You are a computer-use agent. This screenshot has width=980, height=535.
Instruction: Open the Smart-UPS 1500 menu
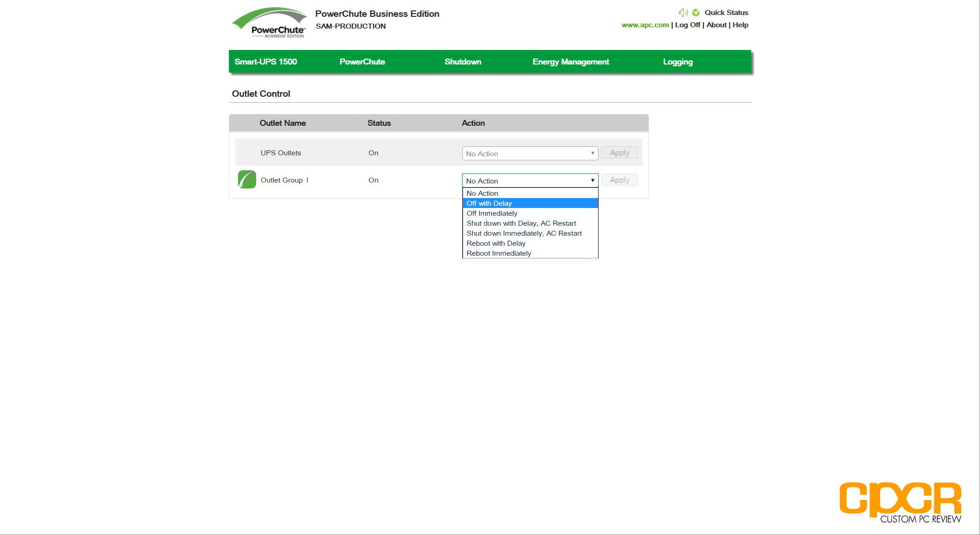(266, 62)
